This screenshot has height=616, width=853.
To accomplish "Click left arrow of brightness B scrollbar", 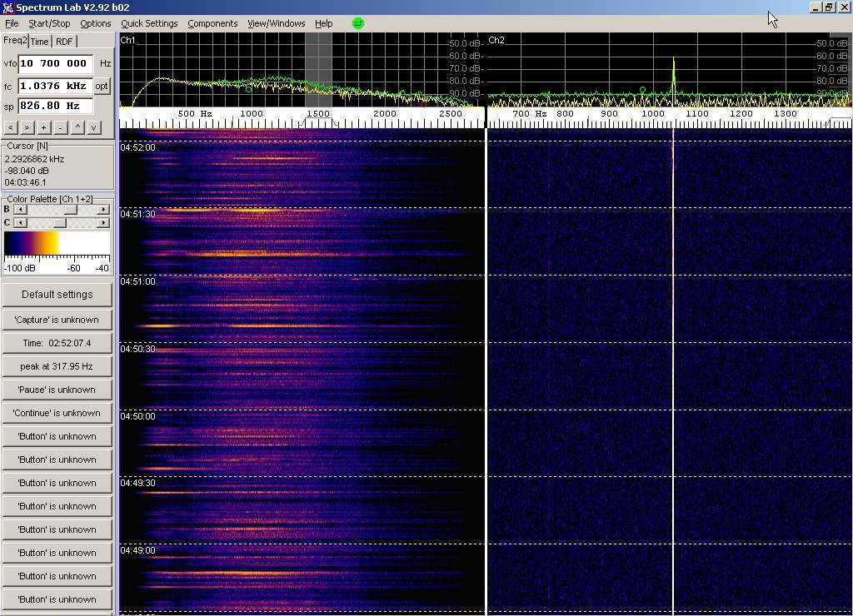I will (x=20, y=210).
